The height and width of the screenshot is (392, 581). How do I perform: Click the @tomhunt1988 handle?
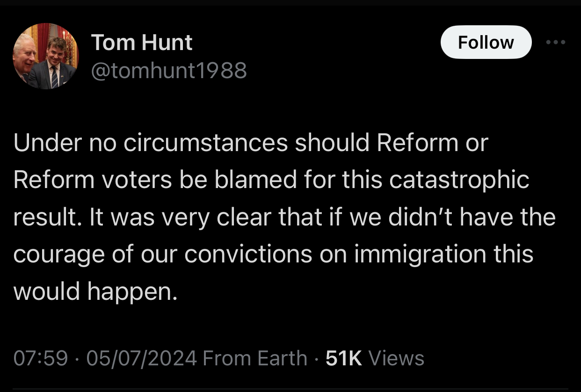[x=168, y=71]
